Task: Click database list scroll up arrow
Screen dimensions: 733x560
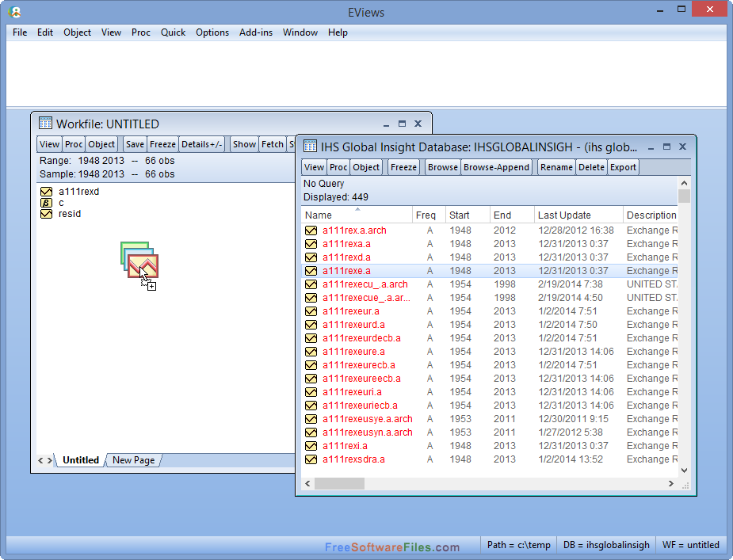Action: (684, 183)
